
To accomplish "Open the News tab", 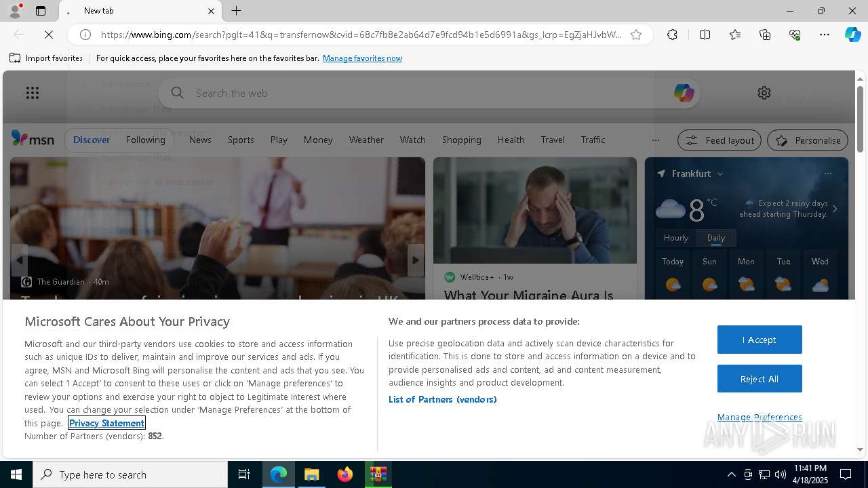I will click(200, 140).
